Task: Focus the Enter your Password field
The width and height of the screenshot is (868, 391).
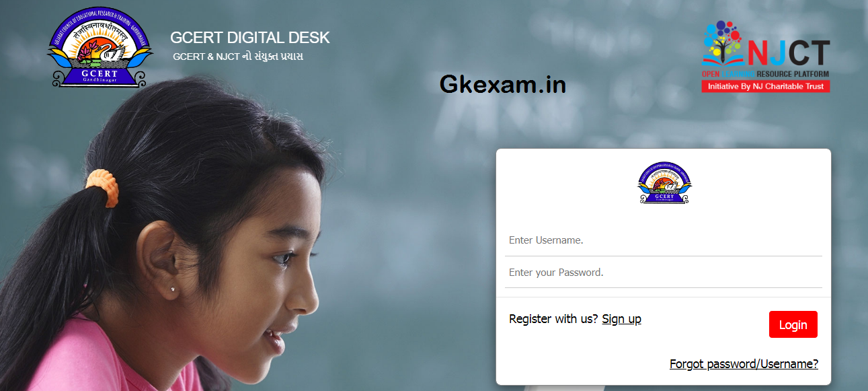Action: (x=664, y=273)
